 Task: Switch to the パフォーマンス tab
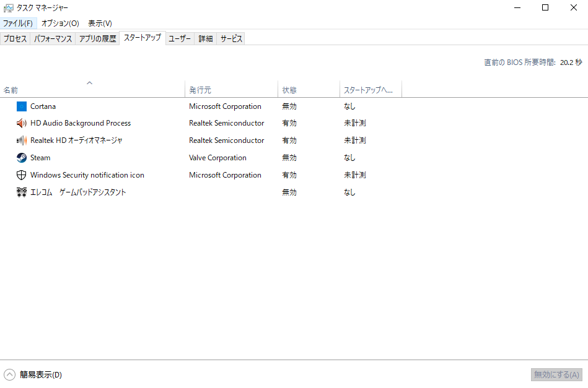tap(53, 38)
